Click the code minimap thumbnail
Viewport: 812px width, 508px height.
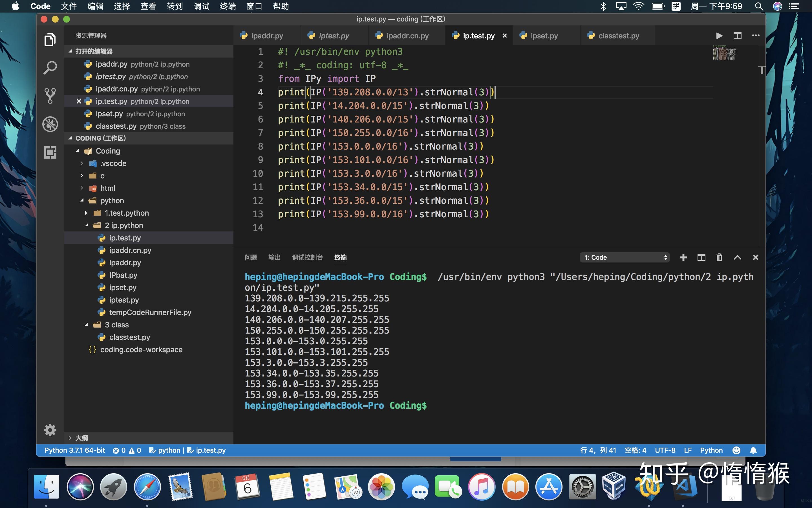724,53
